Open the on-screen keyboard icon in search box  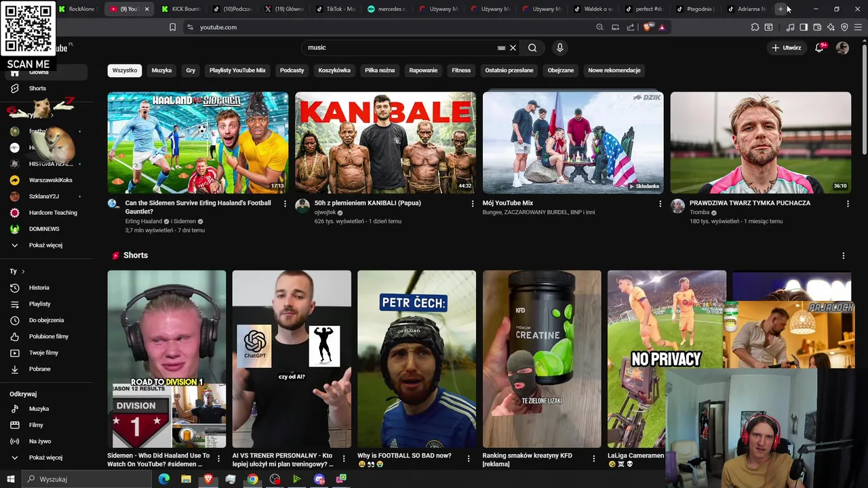click(501, 47)
